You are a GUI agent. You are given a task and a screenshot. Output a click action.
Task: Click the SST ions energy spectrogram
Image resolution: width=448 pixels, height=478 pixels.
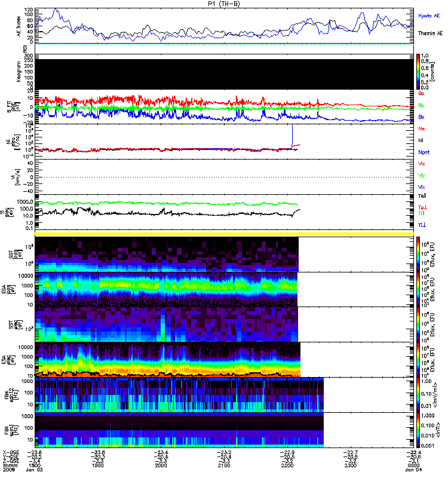[167, 255]
